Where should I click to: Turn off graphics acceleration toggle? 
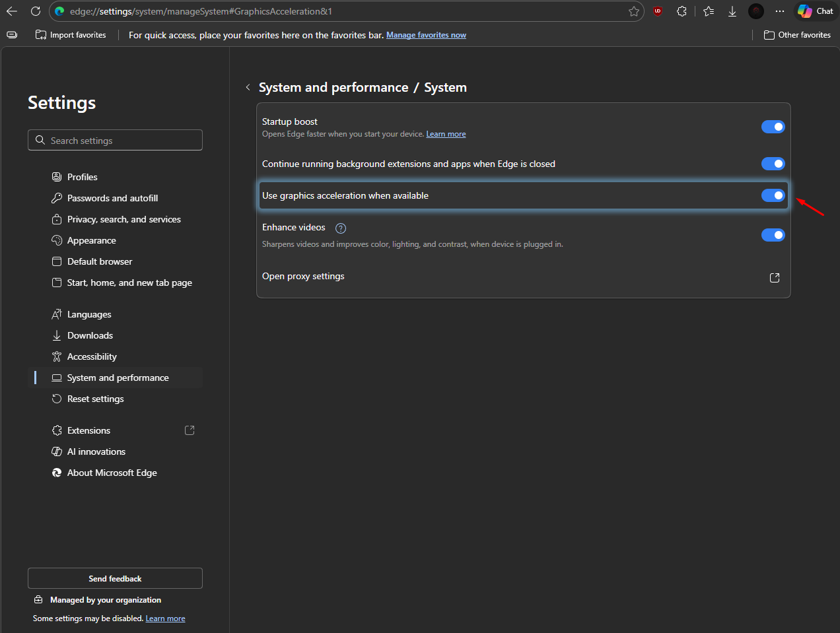(x=773, y=195)
